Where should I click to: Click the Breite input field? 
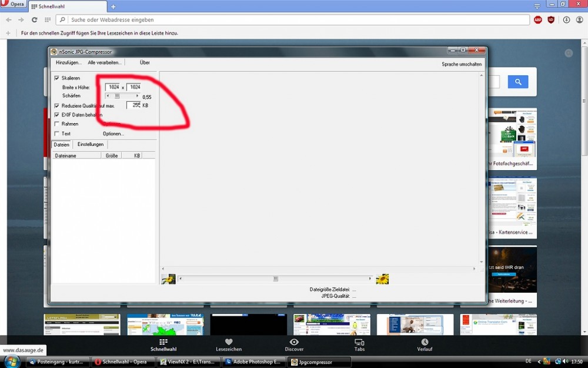pos(112,87)
